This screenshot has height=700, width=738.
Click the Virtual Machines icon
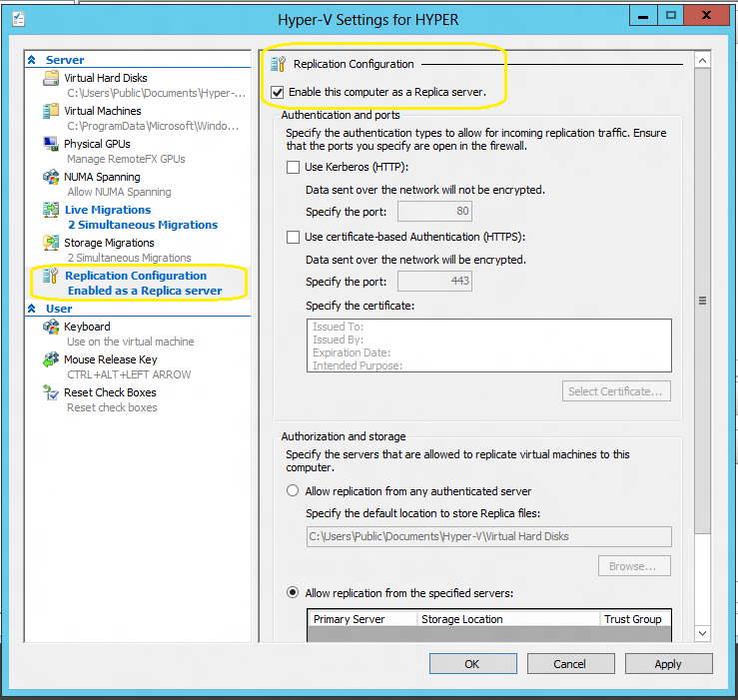point(51,112)
